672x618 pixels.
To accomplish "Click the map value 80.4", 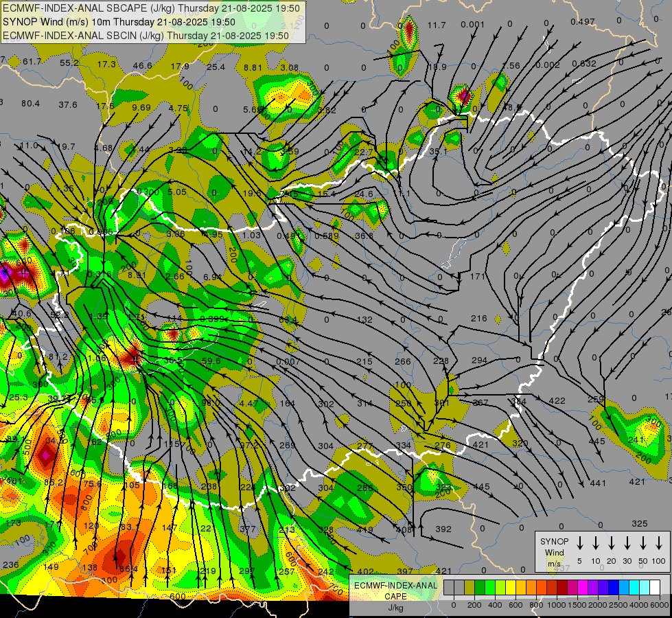I will [x=30, y=104].
